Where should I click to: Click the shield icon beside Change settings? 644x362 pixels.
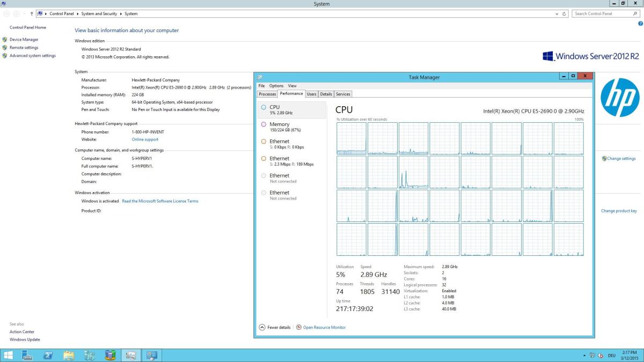click(604, 159)
